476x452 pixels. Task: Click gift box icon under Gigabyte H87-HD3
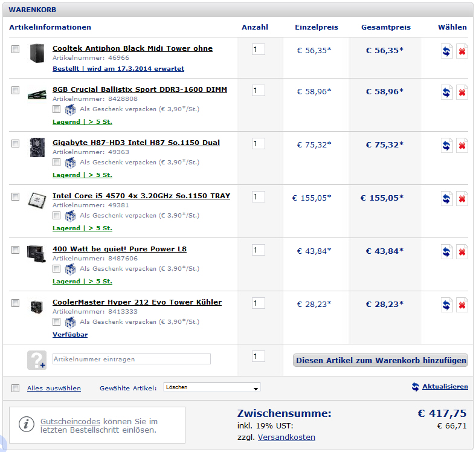(70, 163)
